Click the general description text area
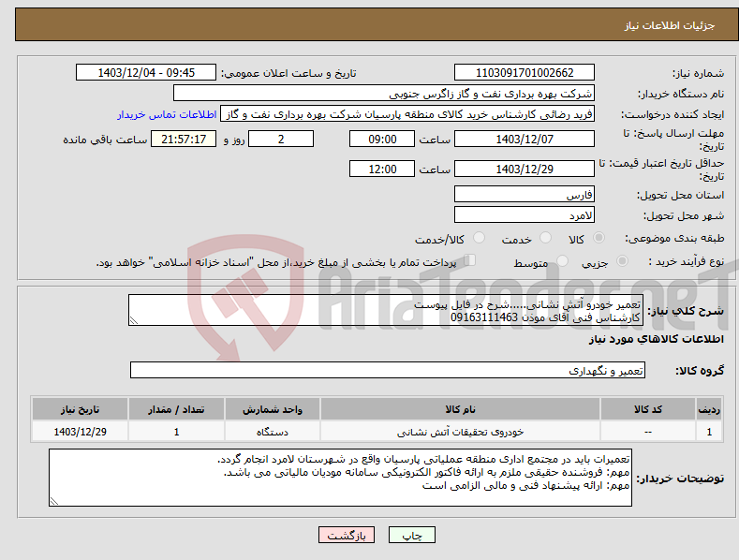The width and height of the screenshot is (739, 560). pos(386,310)
